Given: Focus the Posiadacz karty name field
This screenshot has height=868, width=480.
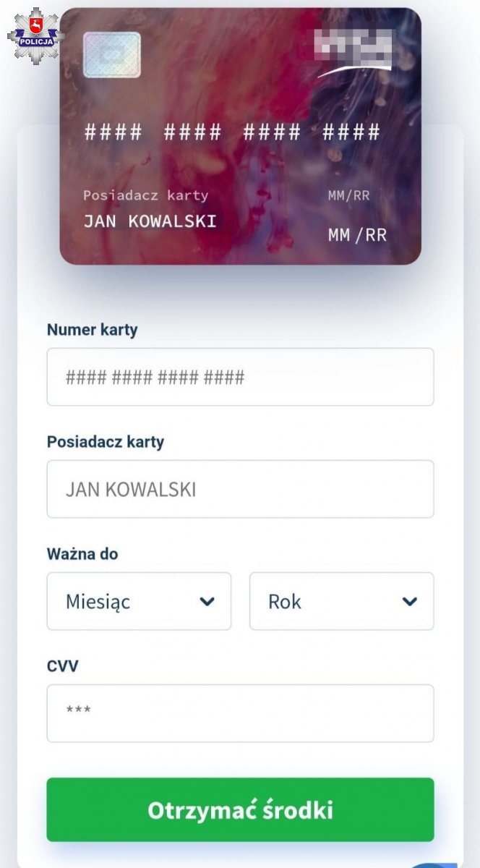Looking at the screenshot, I should coord(240,489).
